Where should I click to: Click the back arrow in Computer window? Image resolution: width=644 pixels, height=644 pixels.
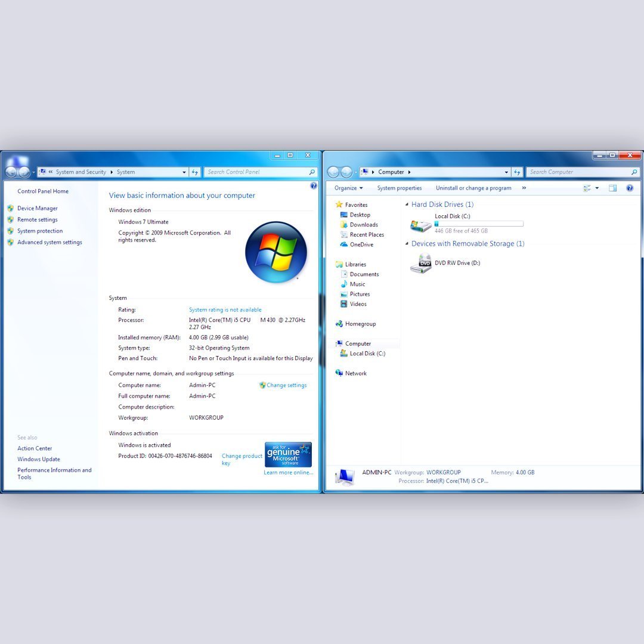tap(333, 172)
